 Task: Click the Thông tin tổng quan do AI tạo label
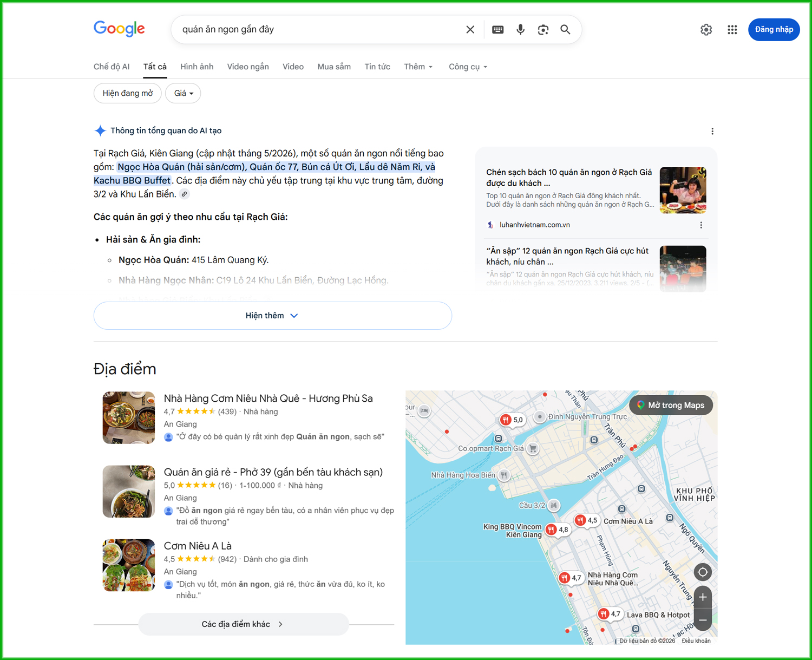point(166,130)
